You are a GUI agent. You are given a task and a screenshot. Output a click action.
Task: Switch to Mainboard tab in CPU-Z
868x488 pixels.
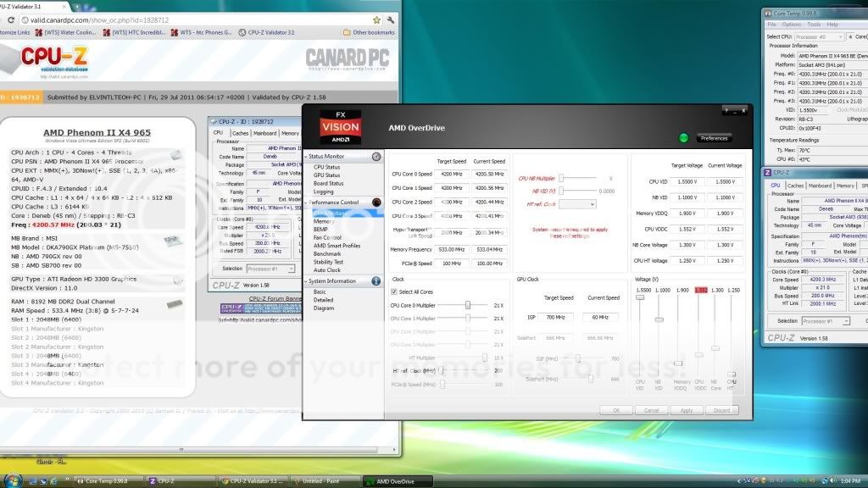820,186
